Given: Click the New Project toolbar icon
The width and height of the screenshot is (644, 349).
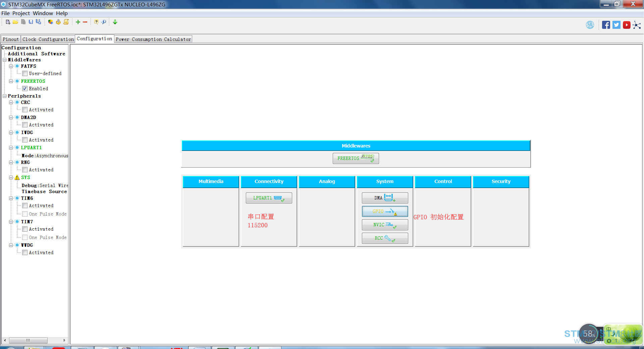Looking at the screenshot, I should tap(8, 22).
